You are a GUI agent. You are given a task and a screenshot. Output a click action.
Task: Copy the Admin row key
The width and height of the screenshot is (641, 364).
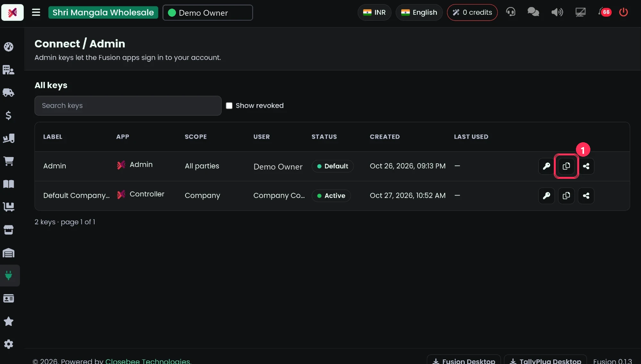[566, 166]
